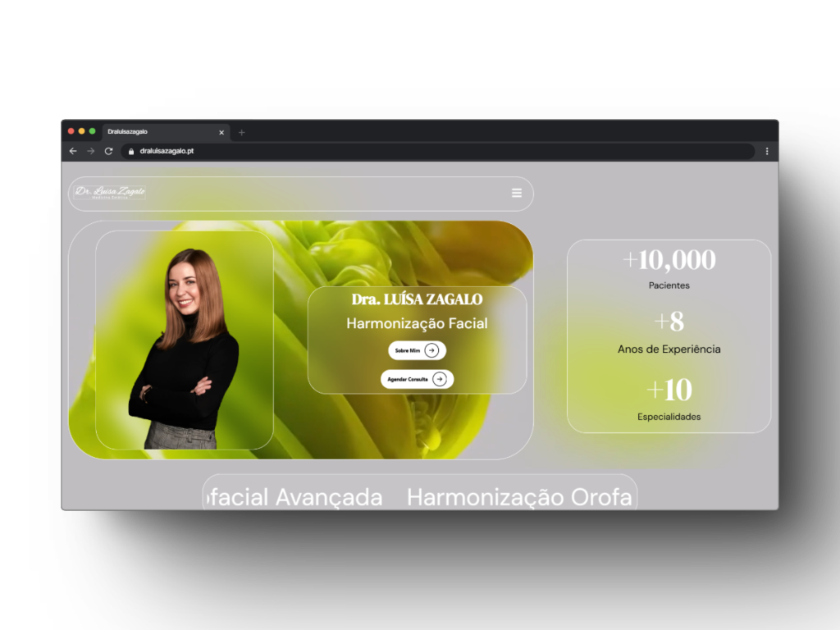Viewport: 840px width, 630px height.
Task: Click the green maximize window button
Action: (x=92, y=131)
